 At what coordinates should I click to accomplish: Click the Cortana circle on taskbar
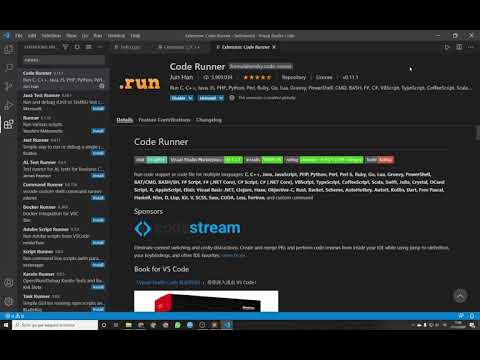tap(104, 325)
